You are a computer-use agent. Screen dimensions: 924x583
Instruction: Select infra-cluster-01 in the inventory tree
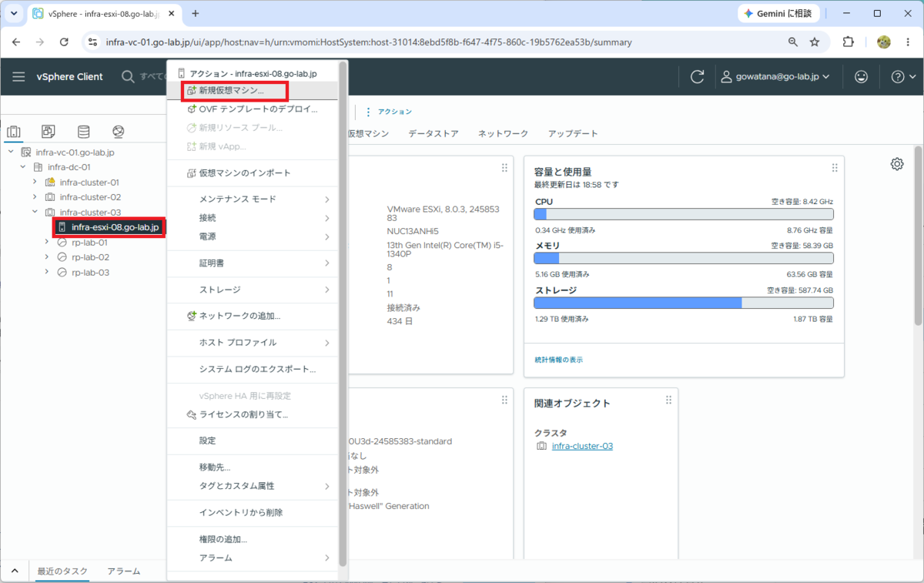[x=89, y=183]
